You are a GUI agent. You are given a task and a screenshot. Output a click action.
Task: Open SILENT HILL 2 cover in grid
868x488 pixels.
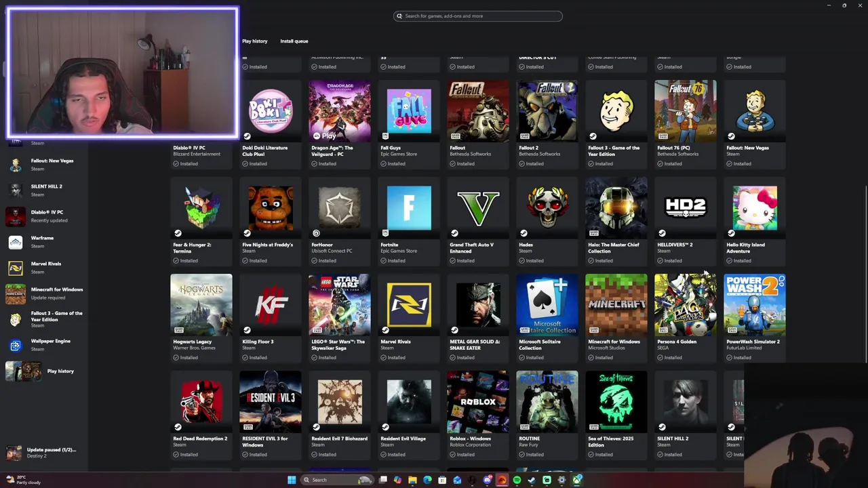(686, 402)
